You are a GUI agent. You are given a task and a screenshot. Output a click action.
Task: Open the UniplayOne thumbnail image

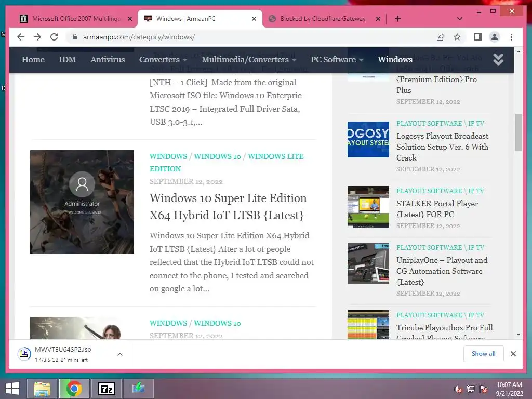(368, 263)
